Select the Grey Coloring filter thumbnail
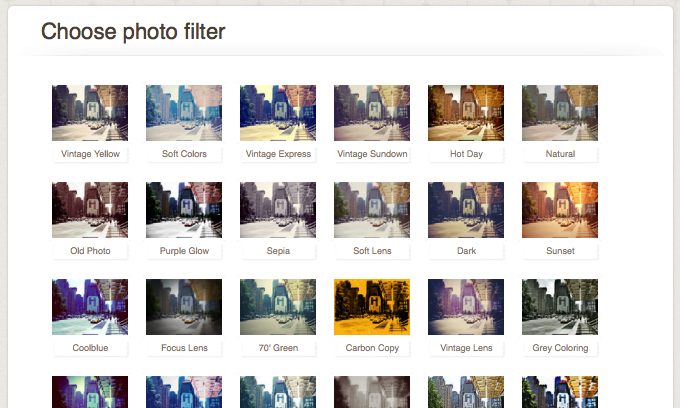Image resolution: width=680 pixels, height=408 pixels. (560, 307)
